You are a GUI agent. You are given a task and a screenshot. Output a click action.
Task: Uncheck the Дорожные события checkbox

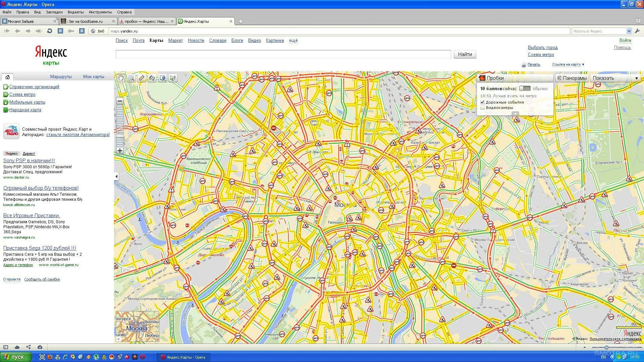pyautogui.click(x=482, y=102)
